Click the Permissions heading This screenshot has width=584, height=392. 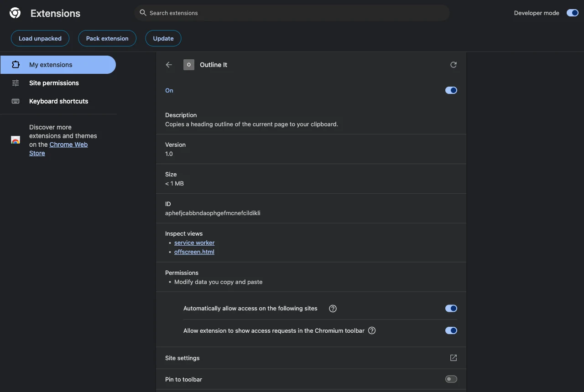(x=182, y=273)
